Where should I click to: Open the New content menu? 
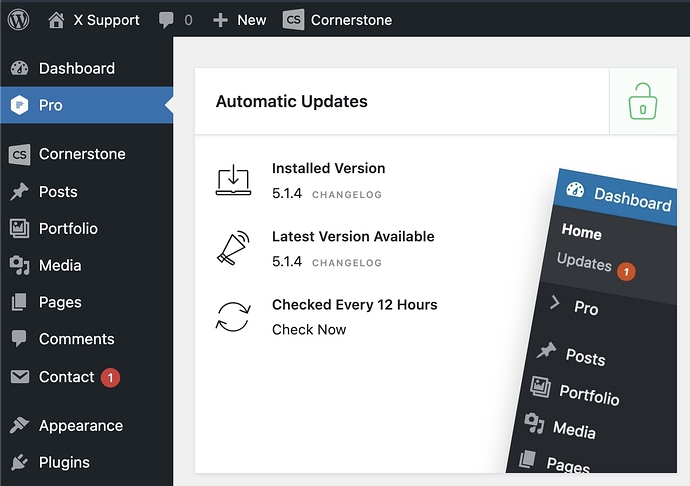click(251, 20)
